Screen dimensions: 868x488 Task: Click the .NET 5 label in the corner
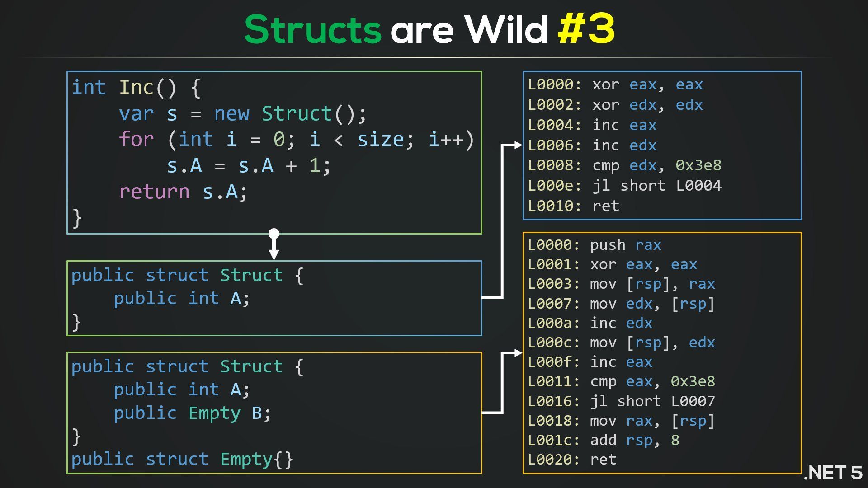(833, 473)
